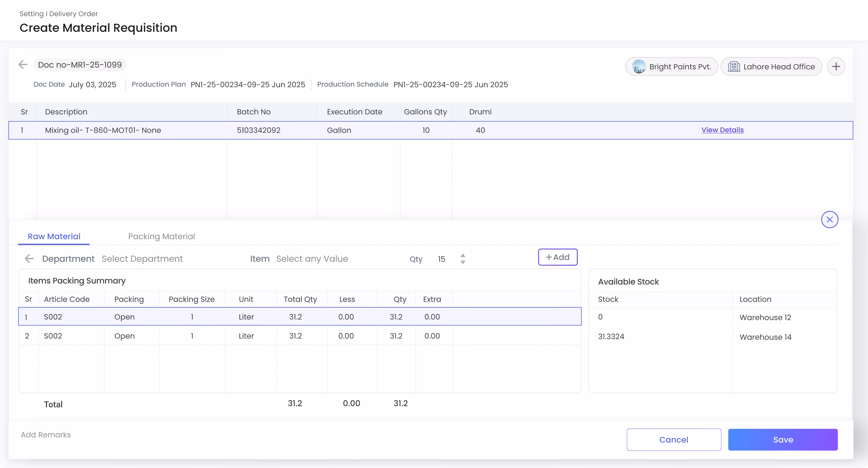Image resolution: width=868 pixels, height=468 pixels.
Task: Click the Article Code column header
Action: [x=67, y=299]
